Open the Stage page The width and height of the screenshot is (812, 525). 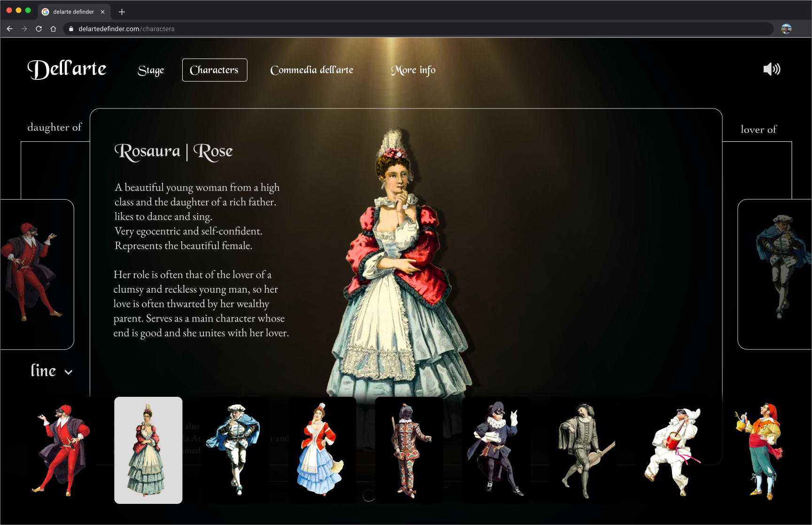pos(151,70)
